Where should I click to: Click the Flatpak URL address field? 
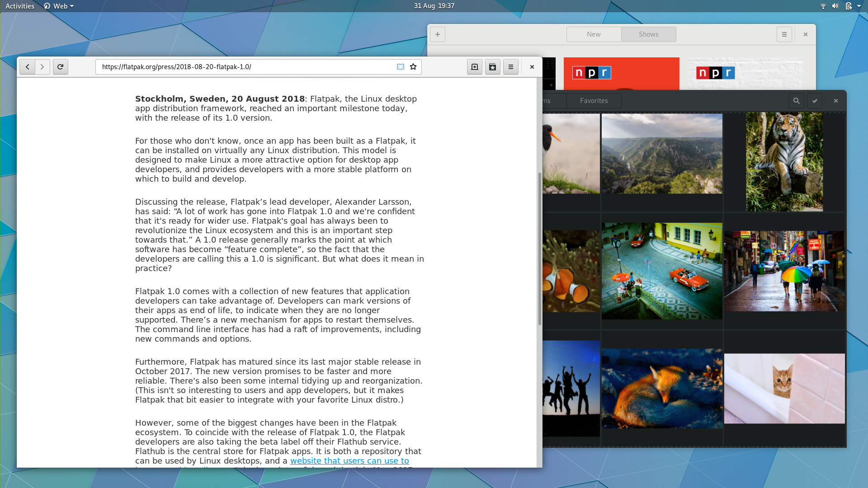pos(244,67)
